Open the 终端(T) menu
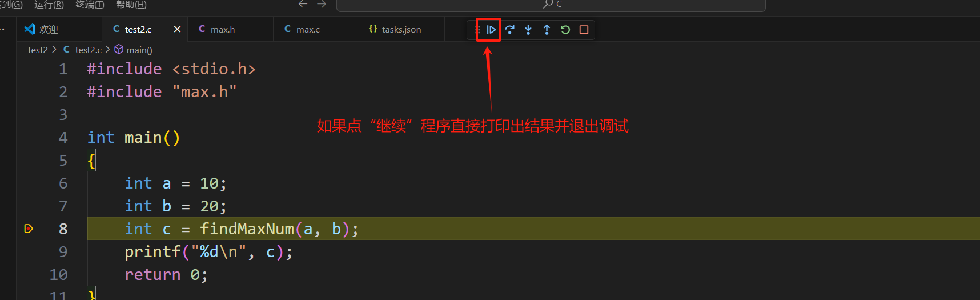 (x=90, y=5)
